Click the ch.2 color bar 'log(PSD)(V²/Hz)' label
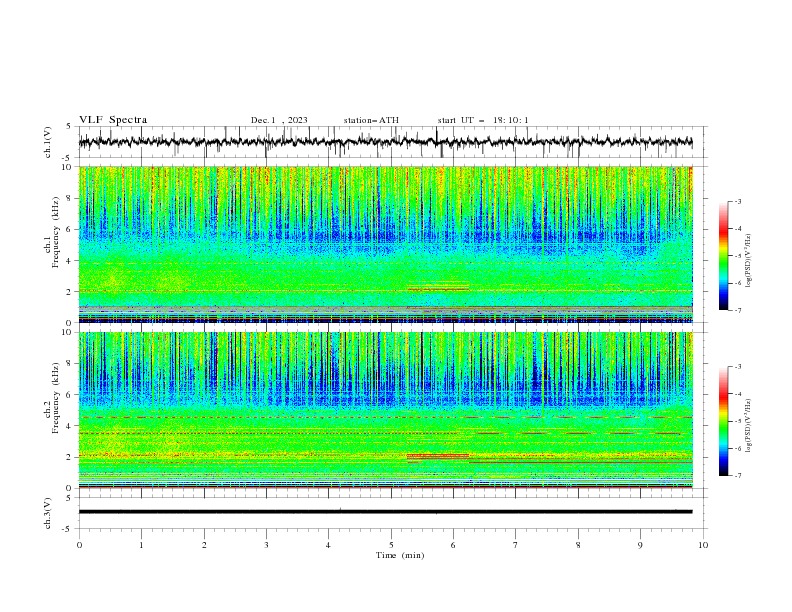Viewport: 792px width, 612px height. point(748,425)
